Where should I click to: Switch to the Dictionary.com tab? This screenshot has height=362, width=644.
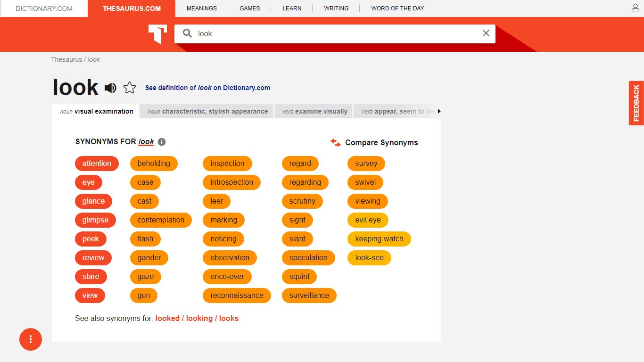(x=44, y=8)
